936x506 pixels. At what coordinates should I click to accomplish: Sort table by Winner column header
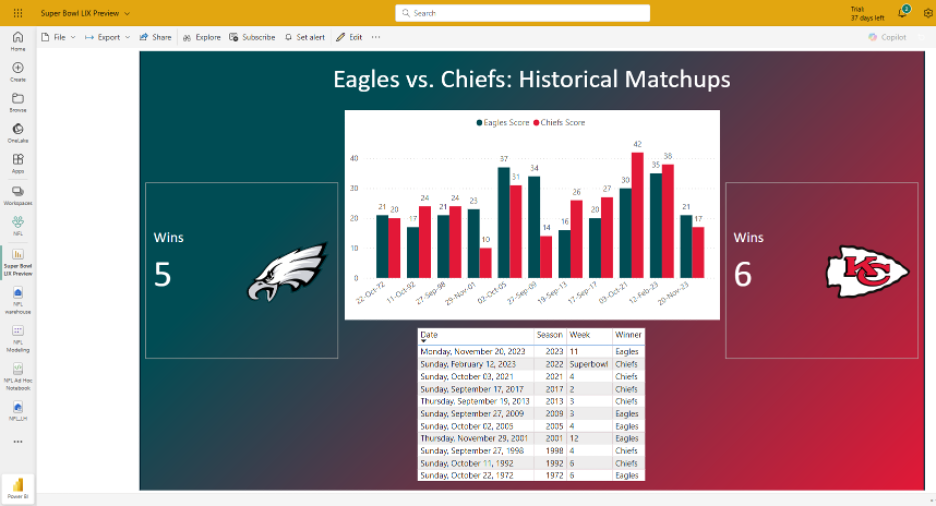628,335
